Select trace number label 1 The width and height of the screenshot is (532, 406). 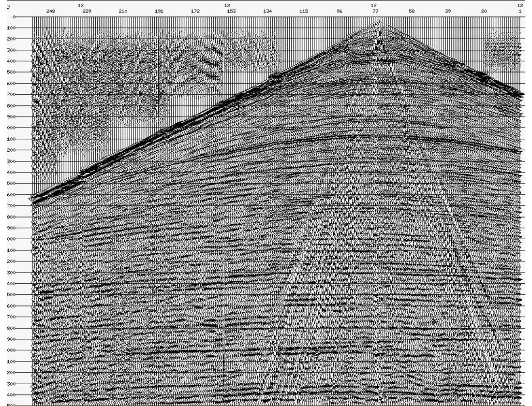coord(520,11)
